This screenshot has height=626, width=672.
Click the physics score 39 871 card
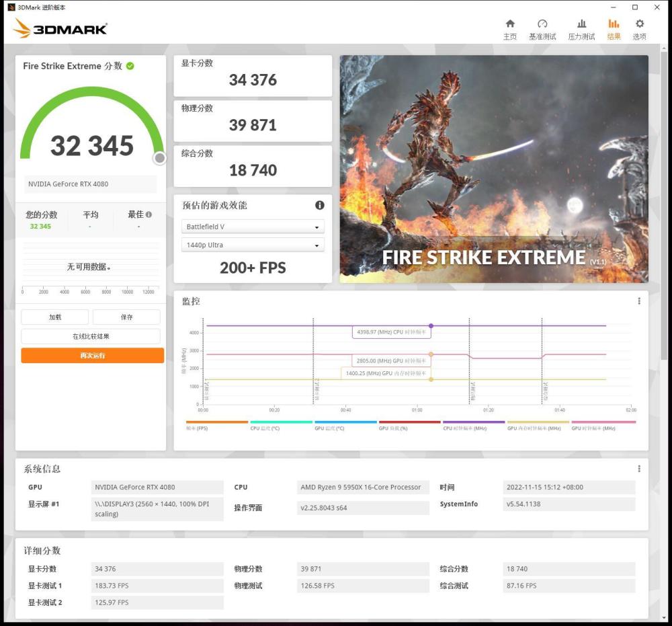253,121
